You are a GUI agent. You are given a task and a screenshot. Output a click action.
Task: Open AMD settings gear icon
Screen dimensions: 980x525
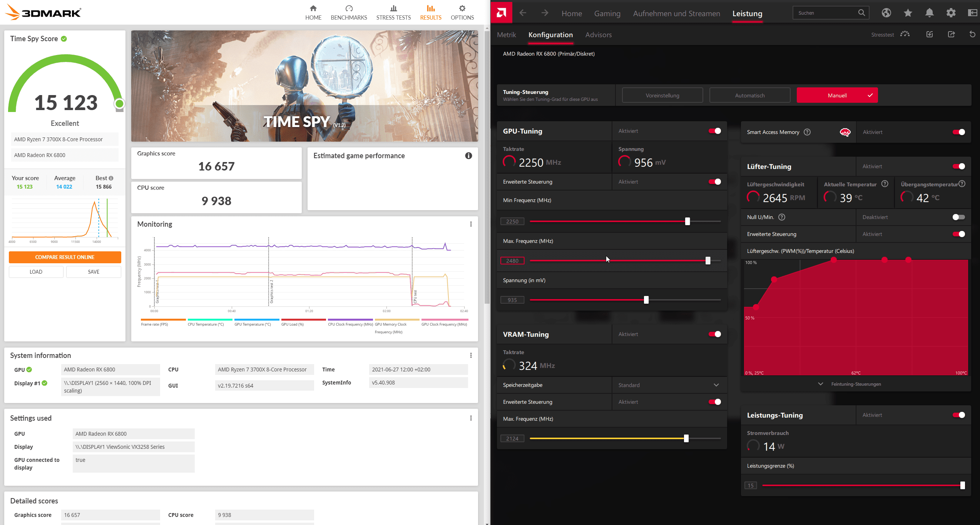pyautogui.click(x=951, y=13)
